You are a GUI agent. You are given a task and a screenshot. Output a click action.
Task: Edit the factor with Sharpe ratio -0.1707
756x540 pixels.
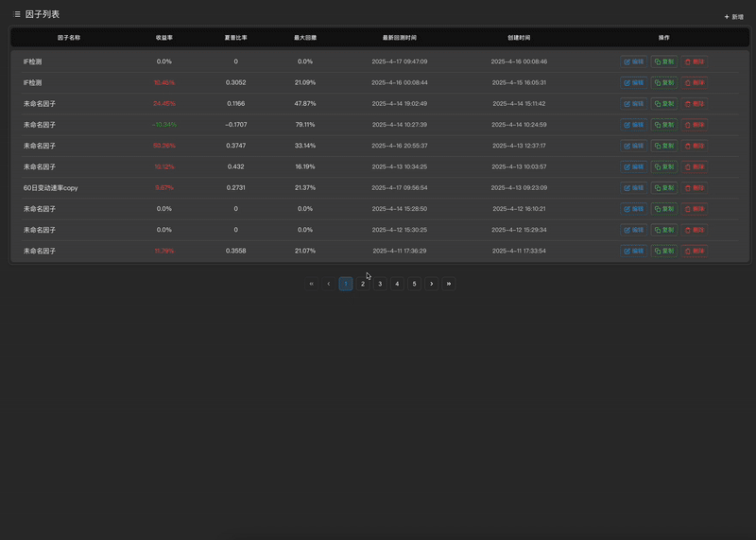pyautogui.click(x=633, y=125)
